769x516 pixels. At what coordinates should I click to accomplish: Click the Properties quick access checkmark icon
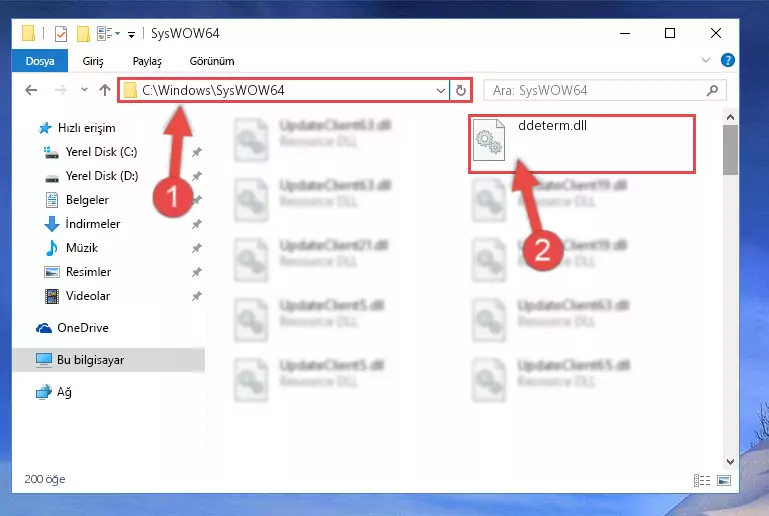coord(61,34)
